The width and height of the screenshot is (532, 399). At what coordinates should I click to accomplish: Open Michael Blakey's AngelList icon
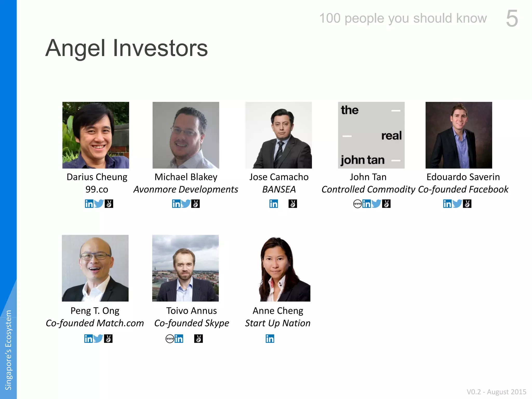195,204
